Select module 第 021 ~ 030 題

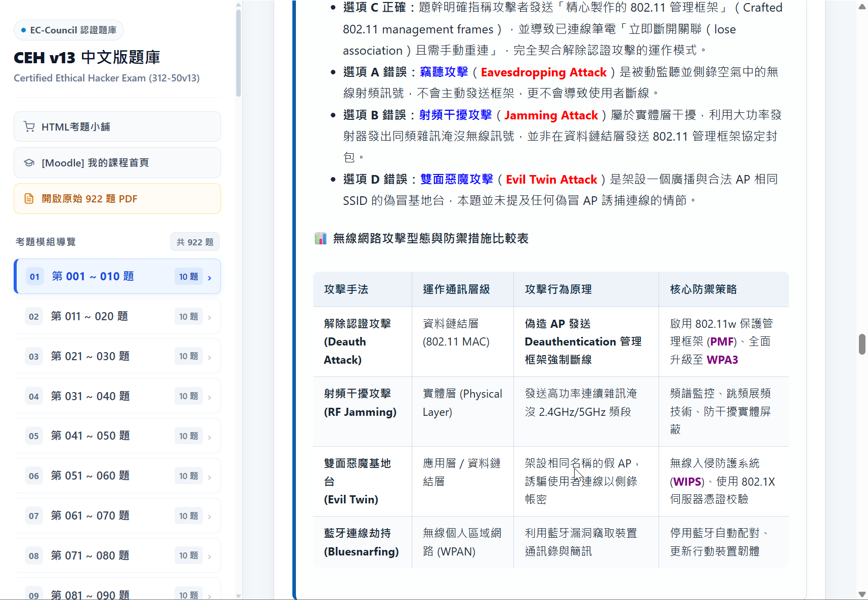117,356
